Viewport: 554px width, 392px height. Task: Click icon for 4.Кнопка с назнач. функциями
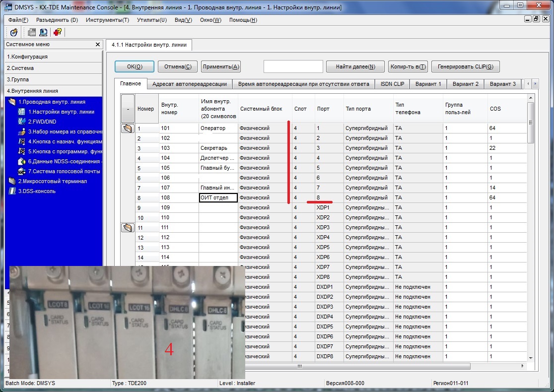click(21, 141)
